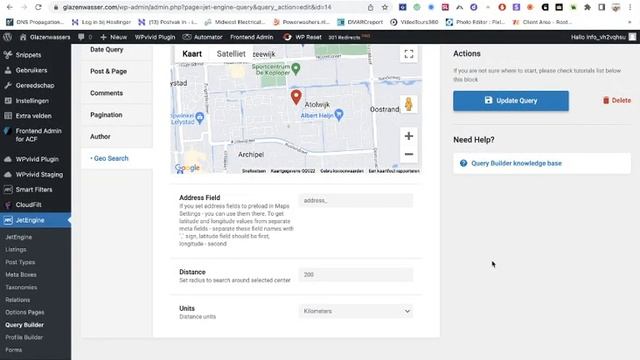Screen dimensions: 640x360
Task: Open the Glazenwassers site home link
Action: (45, 37)
